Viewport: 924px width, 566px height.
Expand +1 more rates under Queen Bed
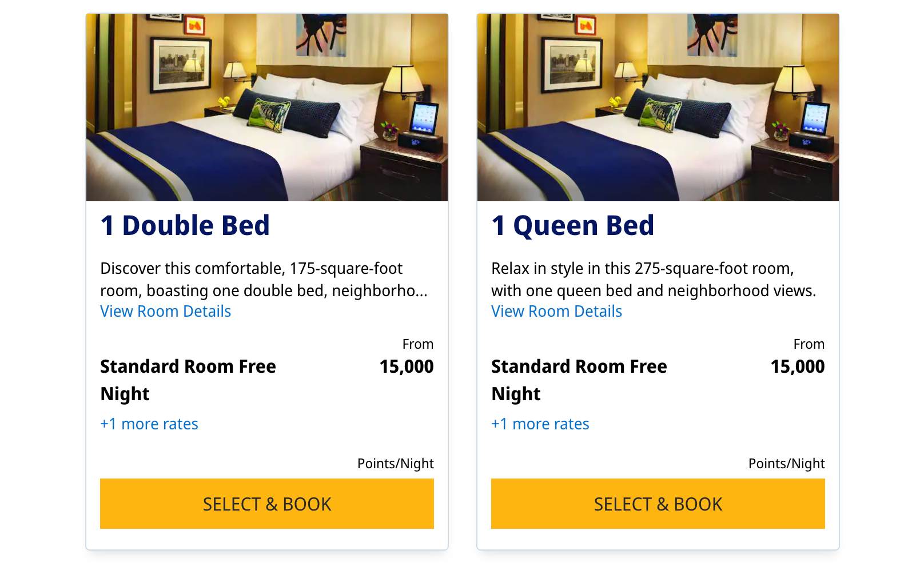click(x=540, y=424)
